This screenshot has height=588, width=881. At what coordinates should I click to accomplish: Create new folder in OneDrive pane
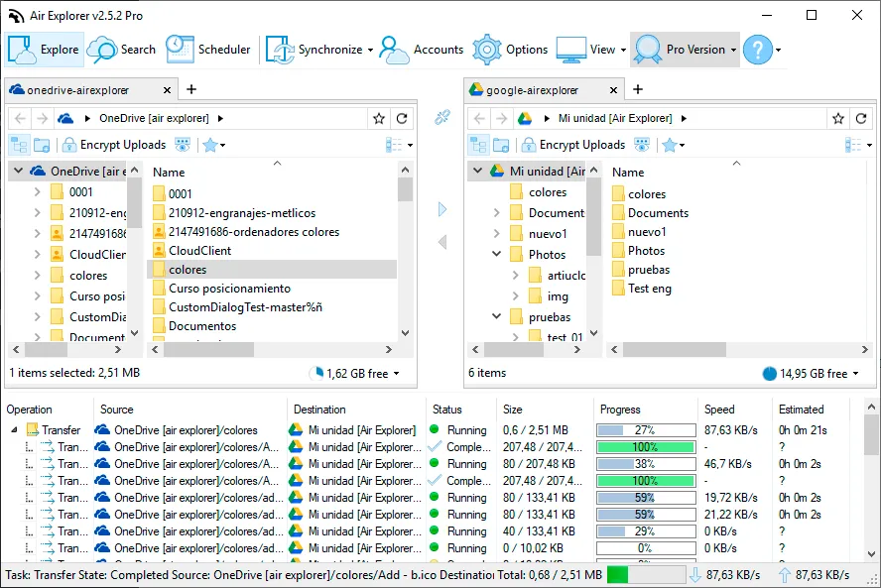pos(42,145)
